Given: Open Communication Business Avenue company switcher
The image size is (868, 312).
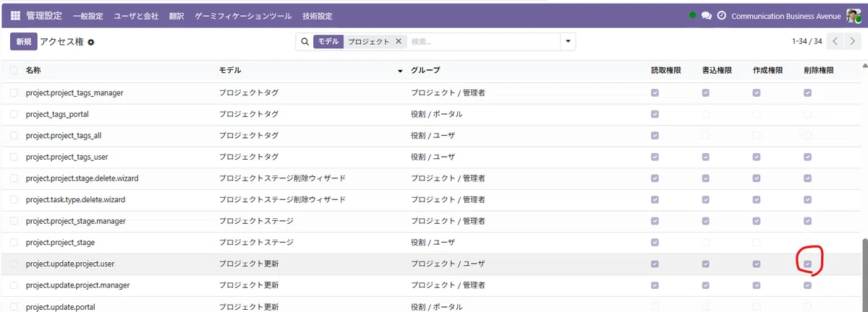Looking at the screenshot, I should tap(786, 15).
